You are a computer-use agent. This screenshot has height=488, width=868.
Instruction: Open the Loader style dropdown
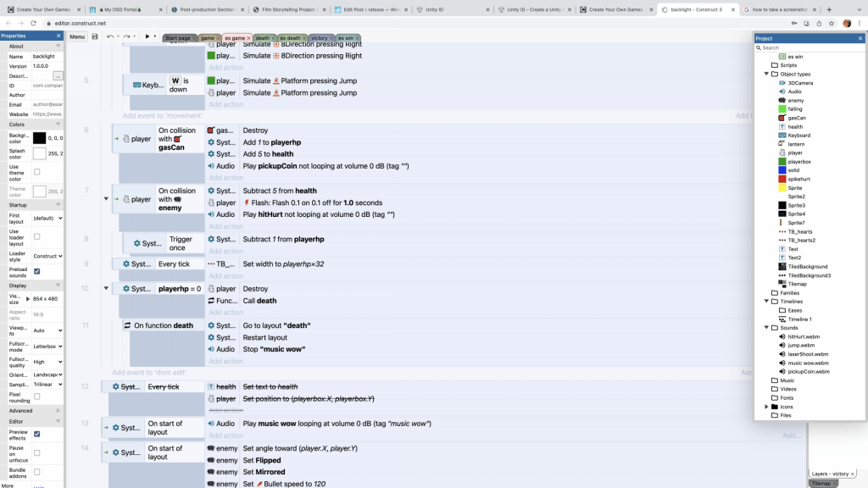[47, 256]
